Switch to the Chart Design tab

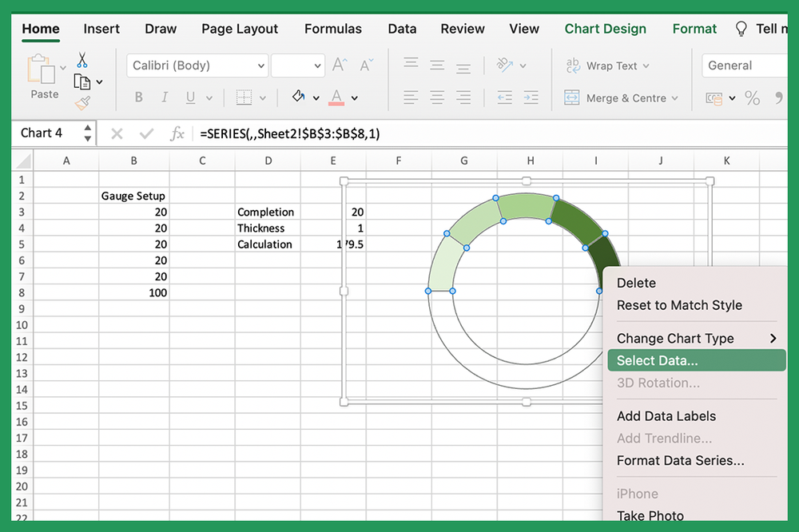click(605, 29)
